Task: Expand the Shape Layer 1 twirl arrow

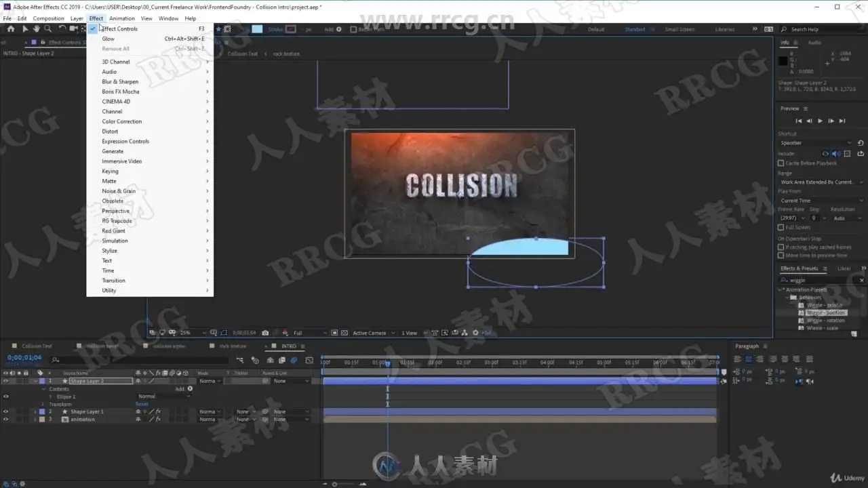Action: coord(35,411)
